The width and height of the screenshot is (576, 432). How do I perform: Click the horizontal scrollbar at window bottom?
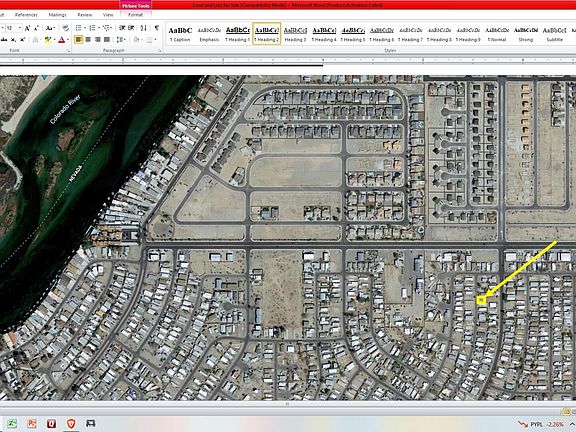tap(288, 404)
